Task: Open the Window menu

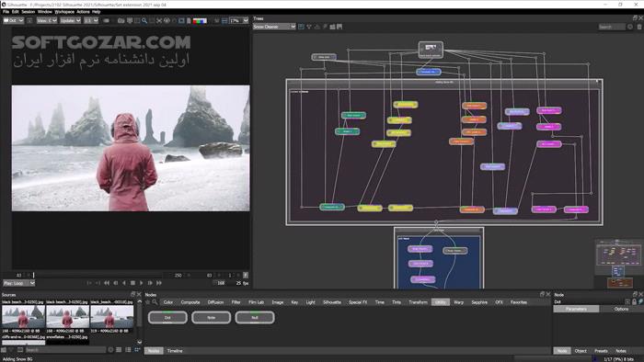Action: [45, 12]
